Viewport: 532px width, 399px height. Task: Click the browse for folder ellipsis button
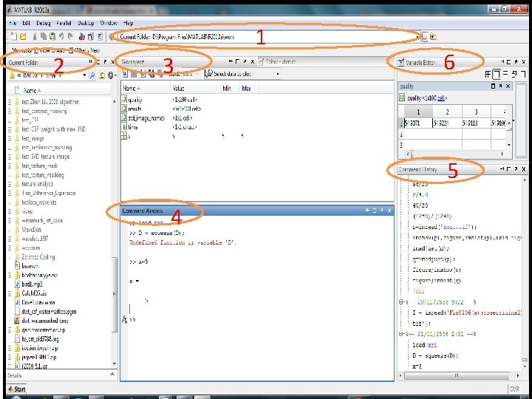(425, 37)
